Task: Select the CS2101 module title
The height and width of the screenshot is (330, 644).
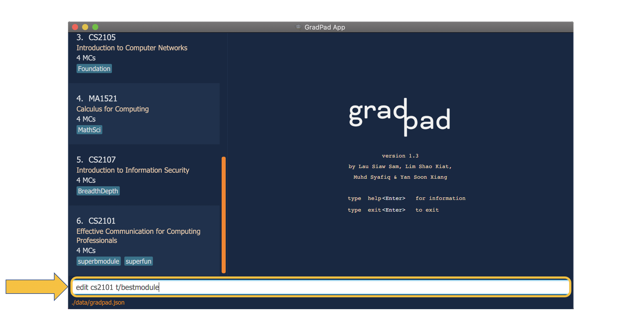Action: click(102, 221)
